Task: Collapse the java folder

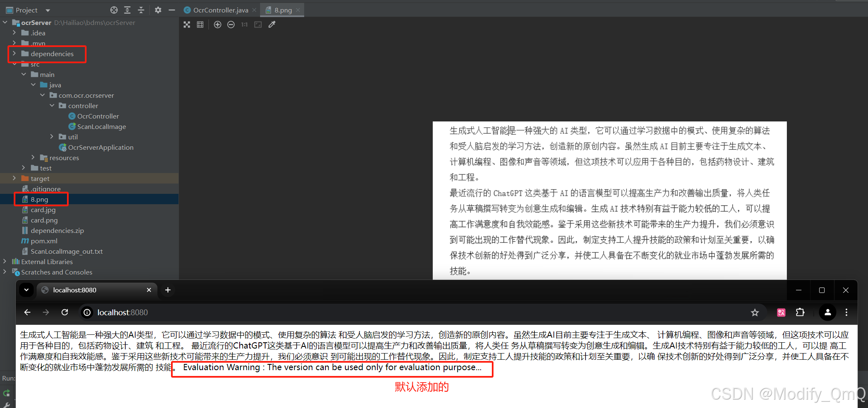Action: pyautogui.click(x=33, y=84)
